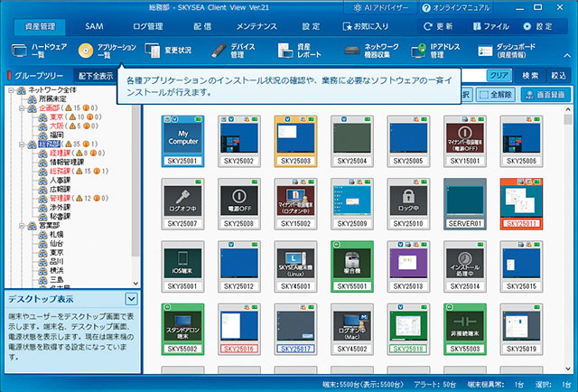Launch ネットワーク機器収集 network device icon

click(352, 51)
